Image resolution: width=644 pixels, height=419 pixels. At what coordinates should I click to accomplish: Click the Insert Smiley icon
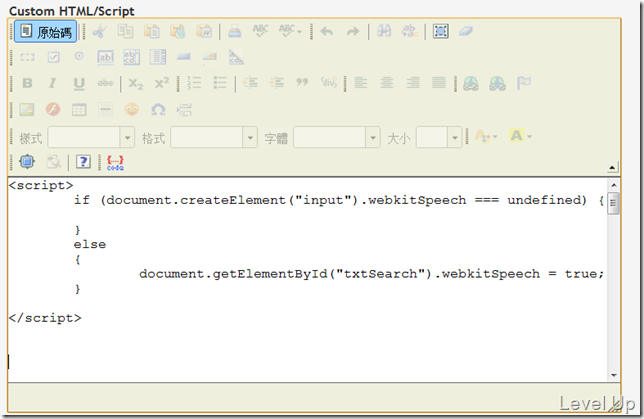[131, 110]
